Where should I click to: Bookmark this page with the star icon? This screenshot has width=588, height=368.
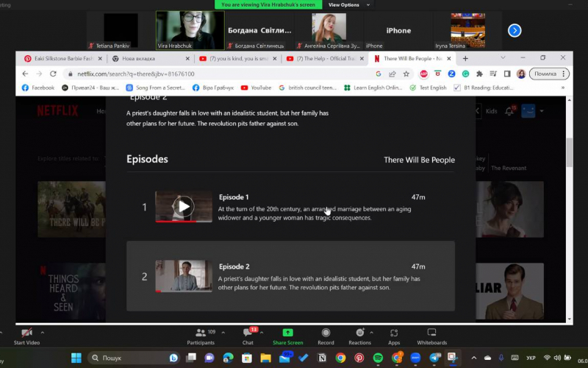click(x=406, y=74)
